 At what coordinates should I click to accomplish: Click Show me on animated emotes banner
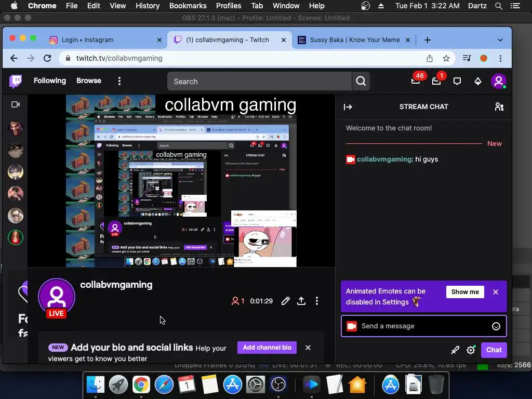(465, 292)
